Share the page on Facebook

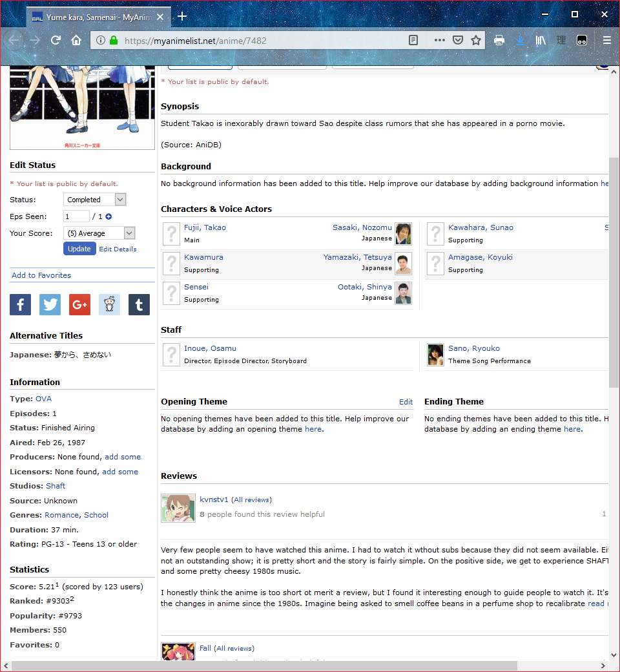[x=20, y=304]
